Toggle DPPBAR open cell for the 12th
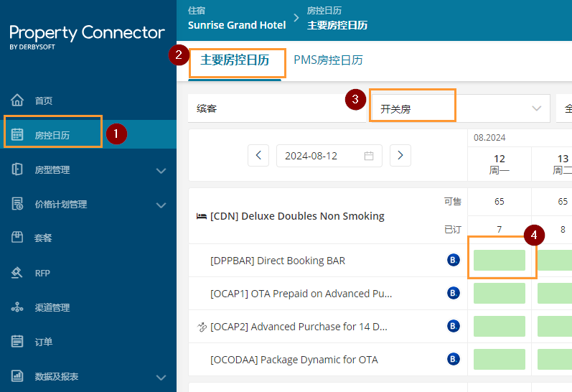Viewport: 572px width, 392px height. point(499,260)
